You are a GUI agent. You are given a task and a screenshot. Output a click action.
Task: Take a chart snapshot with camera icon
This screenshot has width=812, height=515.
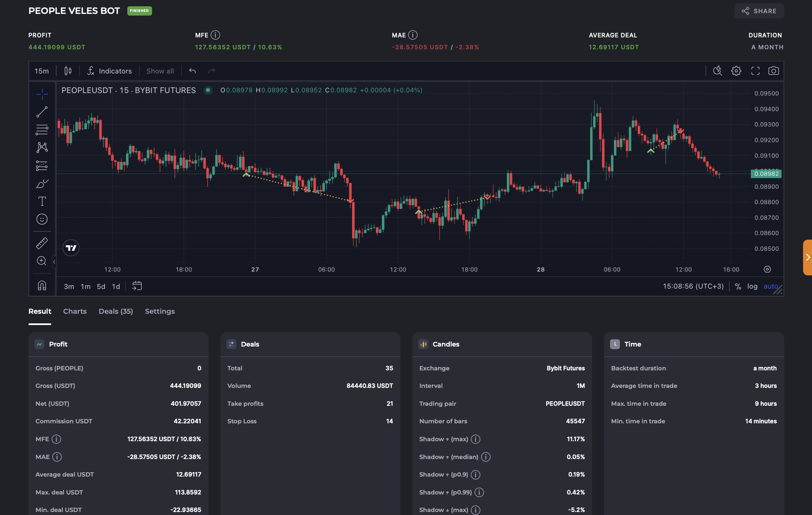774,70
